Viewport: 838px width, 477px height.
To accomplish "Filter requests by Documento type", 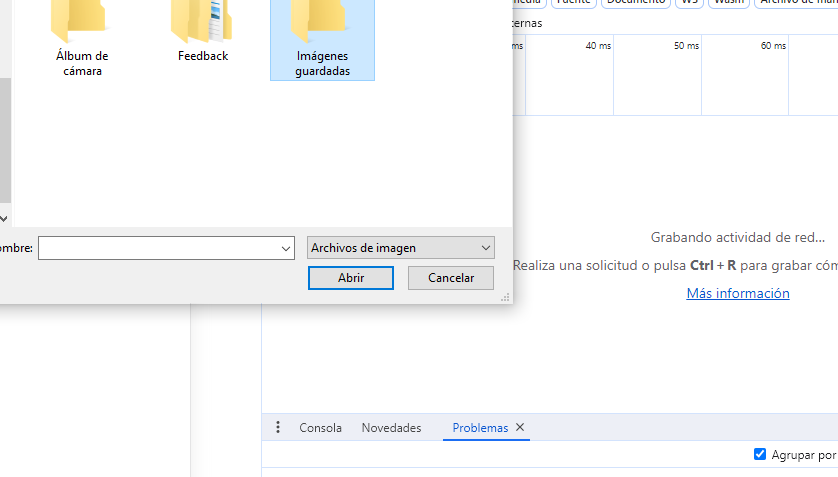I will 636,3.
